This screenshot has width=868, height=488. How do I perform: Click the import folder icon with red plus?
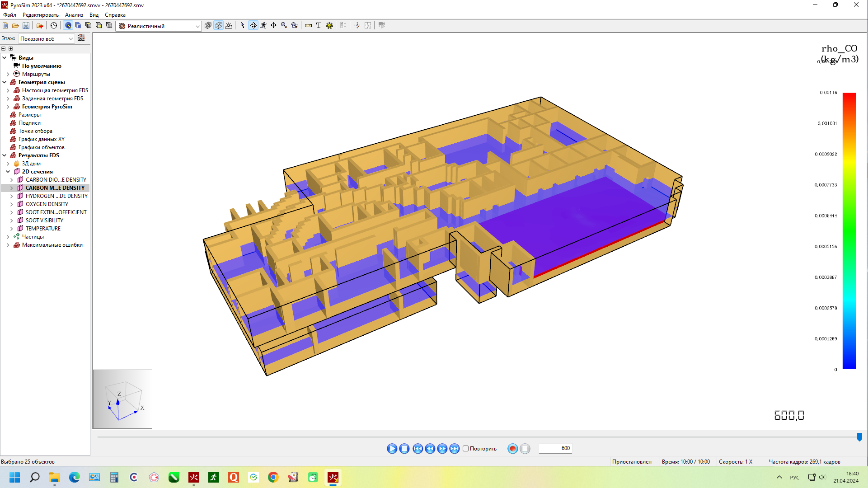click(40, 26)
